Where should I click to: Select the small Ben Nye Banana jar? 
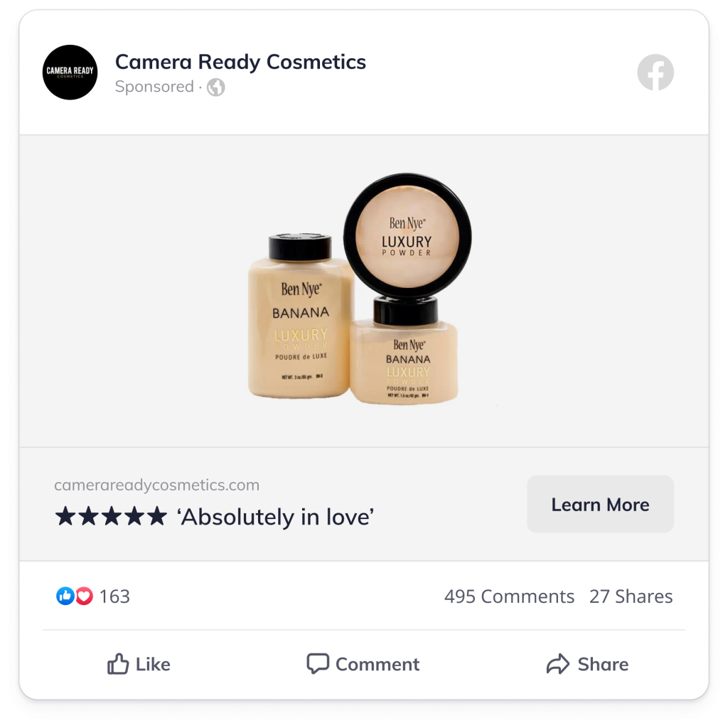pyautogui.click(x=405, y=351)
